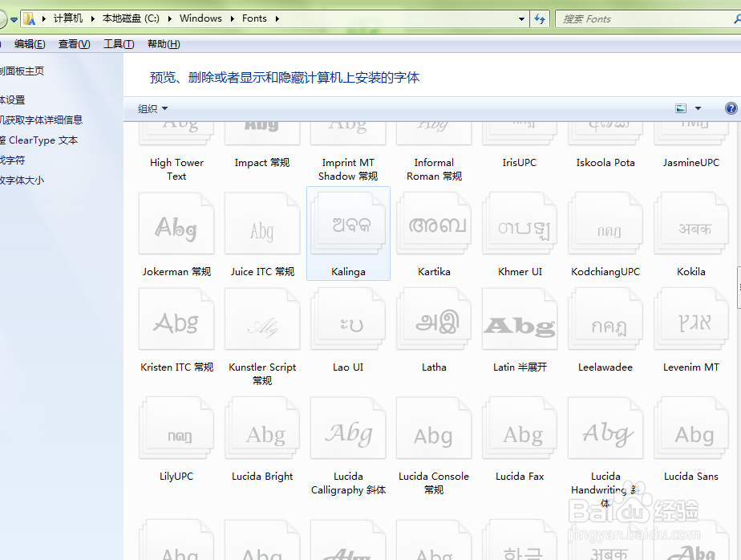Viewport: 741px width, 560px height.
Task: Click the Informal Roman 常规 label
Action: pos(434,169)
